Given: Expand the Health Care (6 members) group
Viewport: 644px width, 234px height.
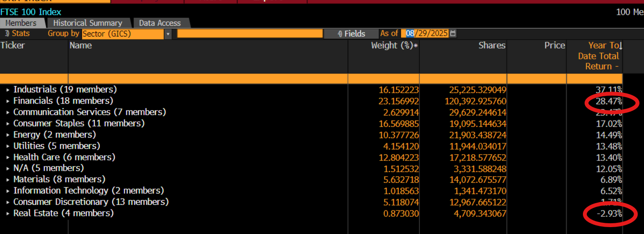Looking at the screenshot, I should click(x=8, y=157).
